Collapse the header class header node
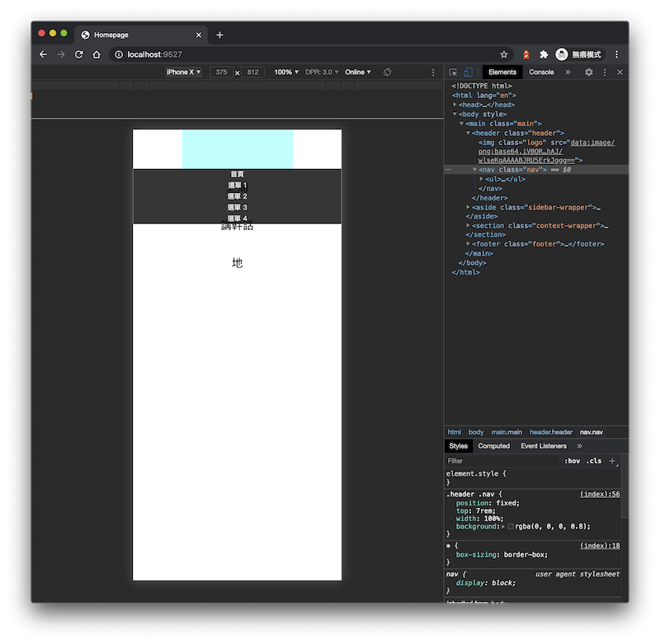660x644 pixels. 468,133
